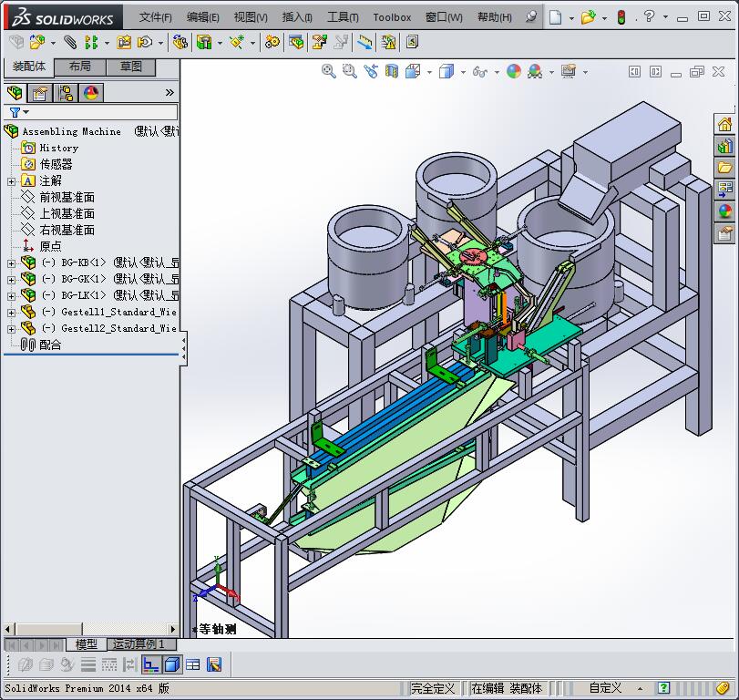Image resolution: width=739 pixels, height=700 pixels.
Task: Open the Design Library task pane icon
Action: (x=724, y=146)
